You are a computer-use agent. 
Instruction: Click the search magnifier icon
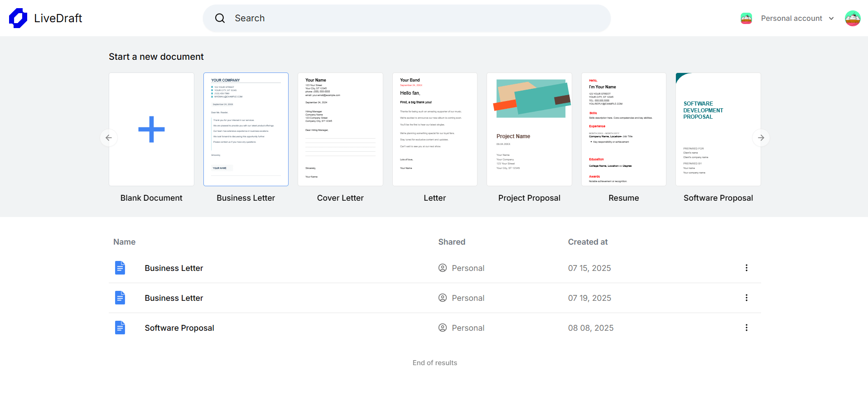(x=220, y=18)
